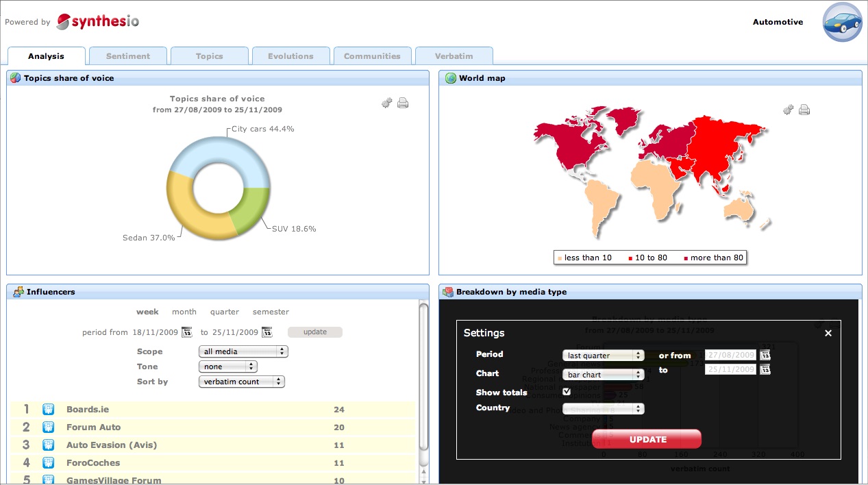Switch to the Analysis tab

coord(47,56)
